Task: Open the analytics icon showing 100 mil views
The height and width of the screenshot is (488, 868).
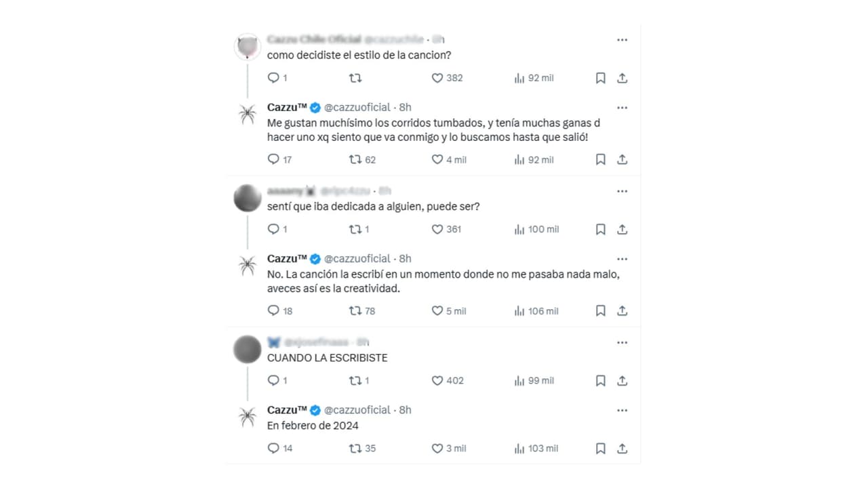Action: pos(519,229)
